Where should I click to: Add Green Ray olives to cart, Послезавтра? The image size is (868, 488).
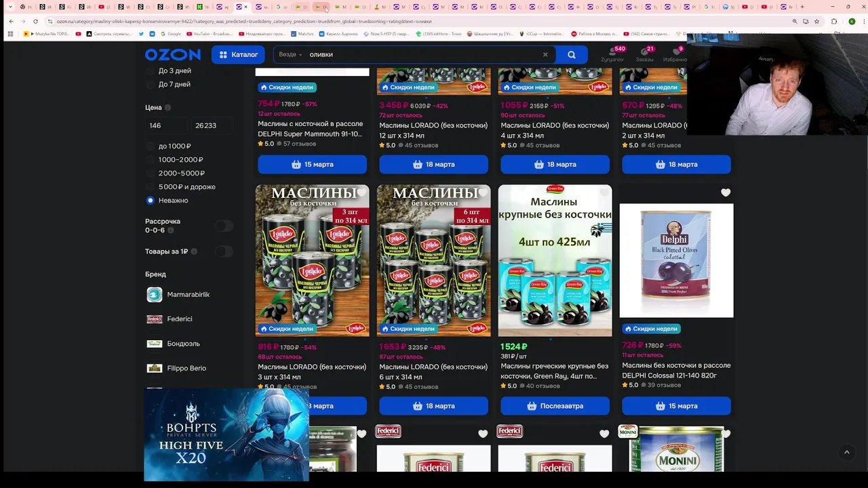(555, 405)
